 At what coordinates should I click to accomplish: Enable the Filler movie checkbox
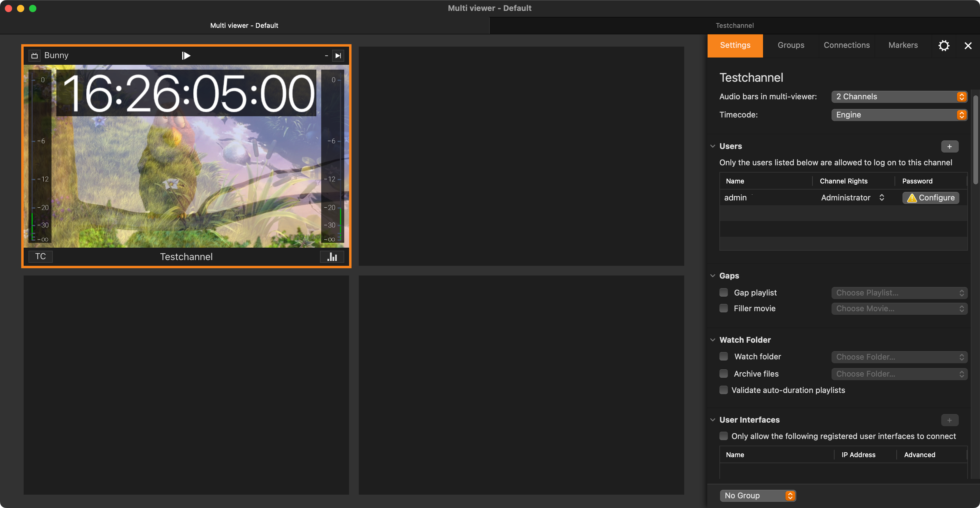pyautogui.click(x=724, y=308)
